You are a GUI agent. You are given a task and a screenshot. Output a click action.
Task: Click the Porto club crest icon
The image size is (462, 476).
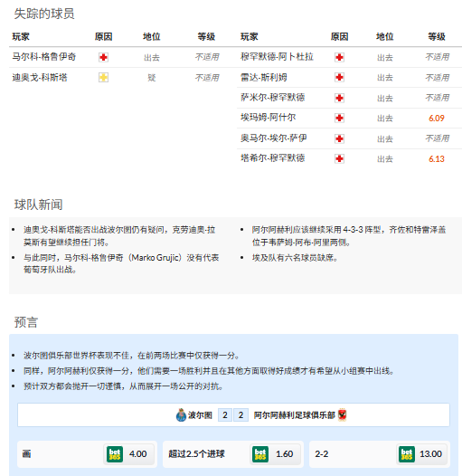[181, 415]
